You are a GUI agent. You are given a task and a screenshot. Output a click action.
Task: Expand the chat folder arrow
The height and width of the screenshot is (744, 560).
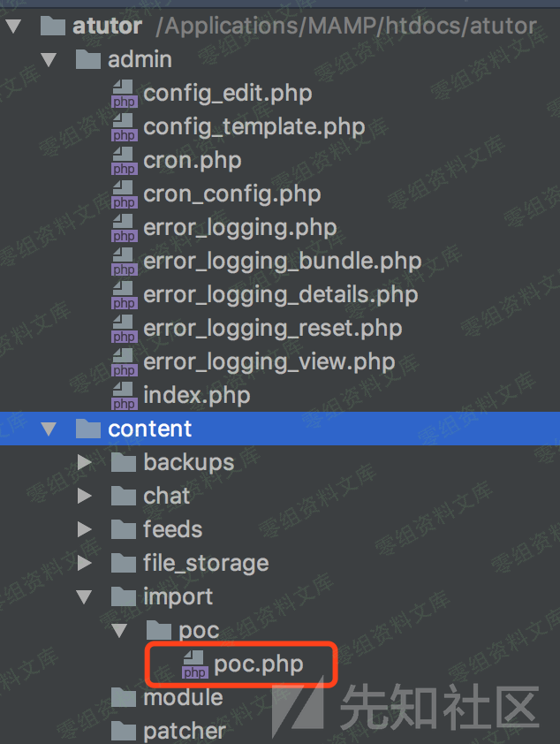tap(85, 496)
